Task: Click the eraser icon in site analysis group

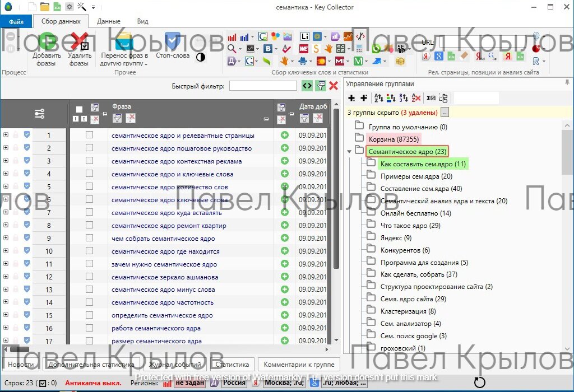Action: click(464, 55)
